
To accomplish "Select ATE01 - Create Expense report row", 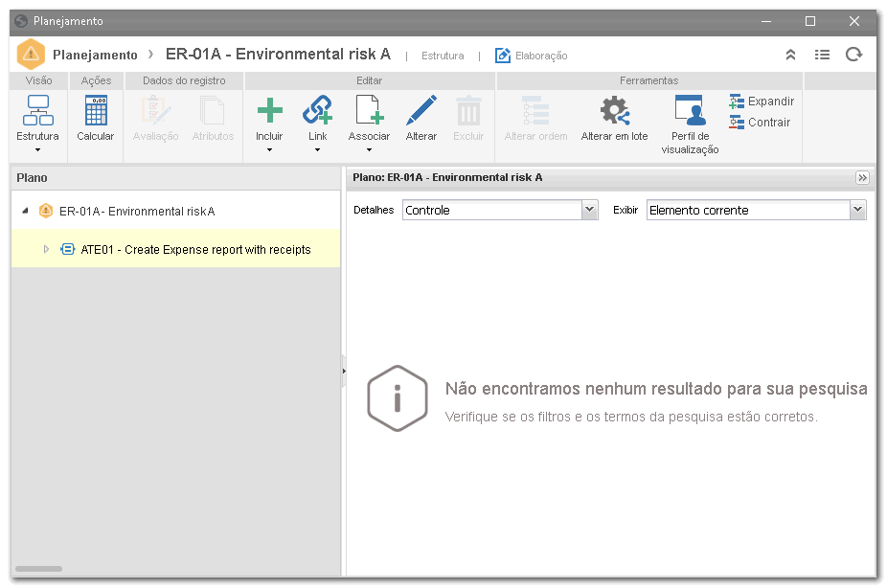I will click(x=176, y=249).
